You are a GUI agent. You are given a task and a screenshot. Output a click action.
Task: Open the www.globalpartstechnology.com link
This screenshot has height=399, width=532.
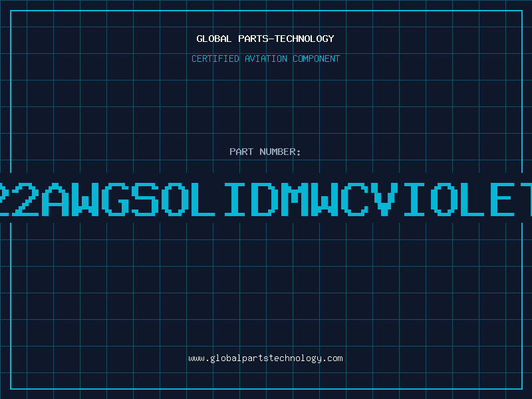(265, 358)
